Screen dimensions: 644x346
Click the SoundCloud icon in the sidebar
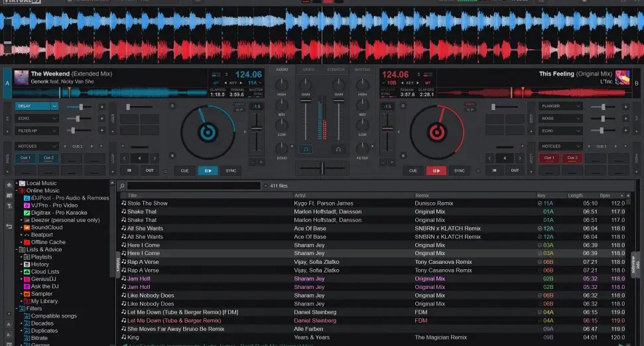point(27,227)
